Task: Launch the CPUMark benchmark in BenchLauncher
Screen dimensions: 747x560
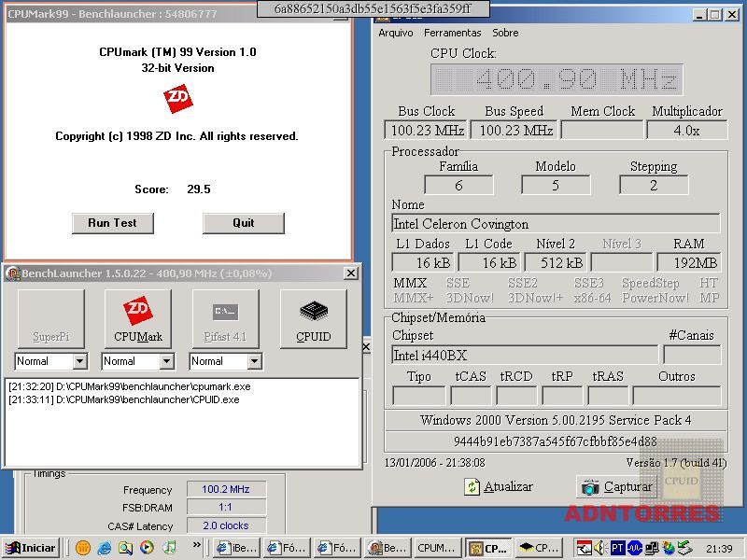Action: click(138, 318)
